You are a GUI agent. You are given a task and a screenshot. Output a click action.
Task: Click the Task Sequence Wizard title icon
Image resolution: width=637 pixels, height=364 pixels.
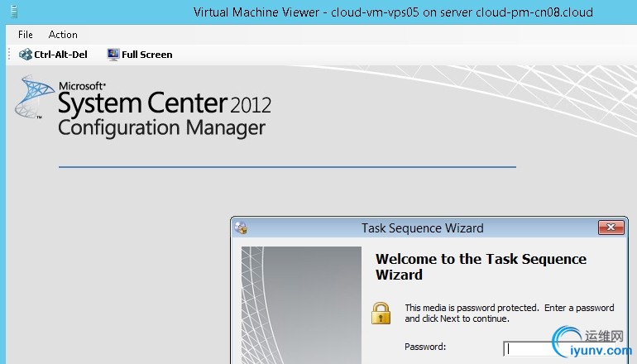241,227
